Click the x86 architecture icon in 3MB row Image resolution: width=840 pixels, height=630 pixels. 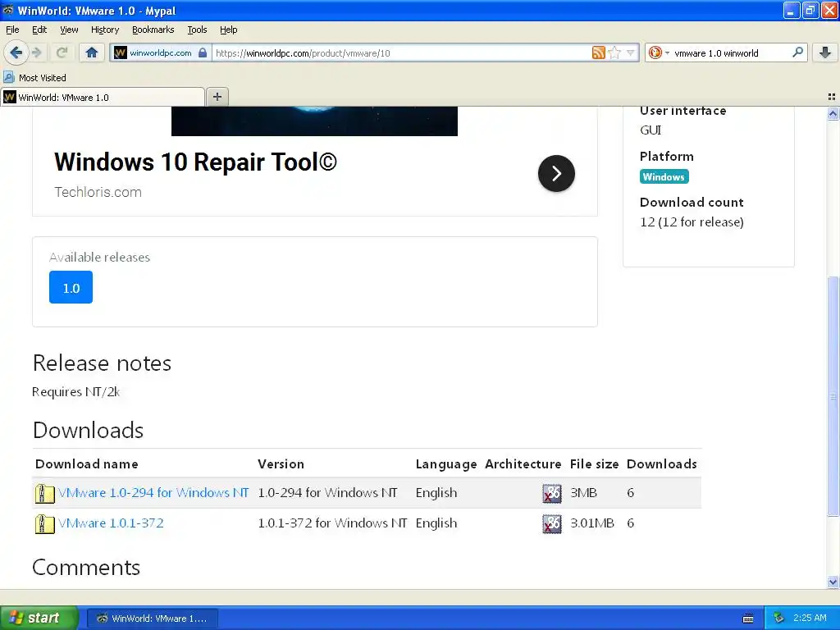point(552,493)
